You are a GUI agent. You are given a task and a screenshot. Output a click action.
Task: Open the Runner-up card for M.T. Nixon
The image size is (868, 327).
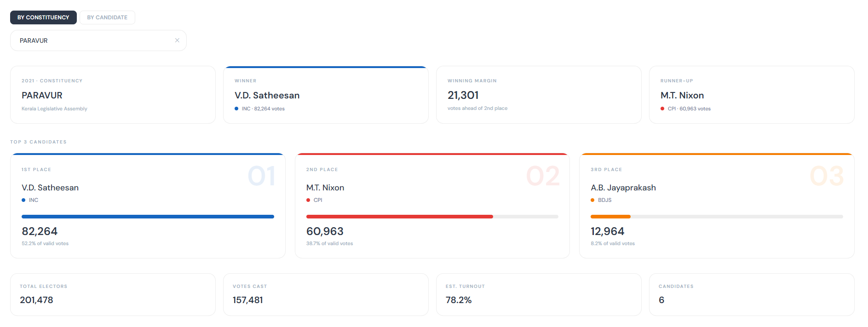click(x=752, y=95)
